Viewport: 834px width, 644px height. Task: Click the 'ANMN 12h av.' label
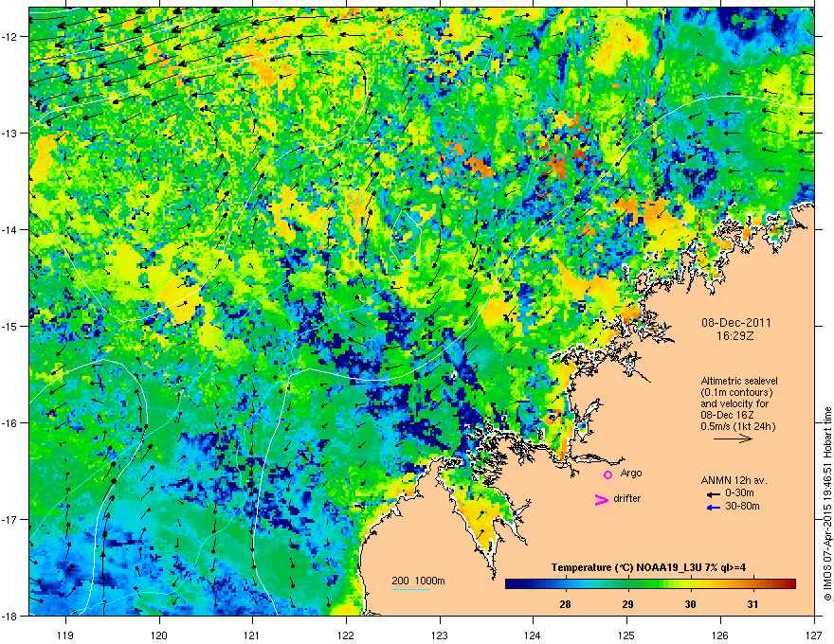click(x=734, y=480)
